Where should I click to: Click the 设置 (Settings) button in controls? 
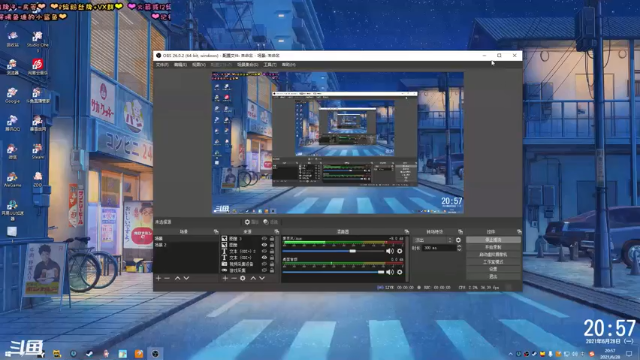493,269
